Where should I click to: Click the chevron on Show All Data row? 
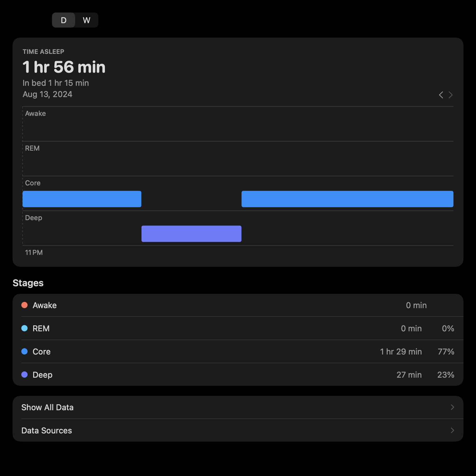(452, 407)
